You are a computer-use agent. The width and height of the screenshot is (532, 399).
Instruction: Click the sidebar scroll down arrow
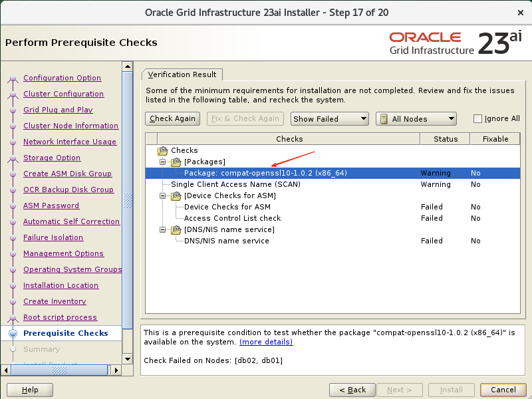pos(128,358)
